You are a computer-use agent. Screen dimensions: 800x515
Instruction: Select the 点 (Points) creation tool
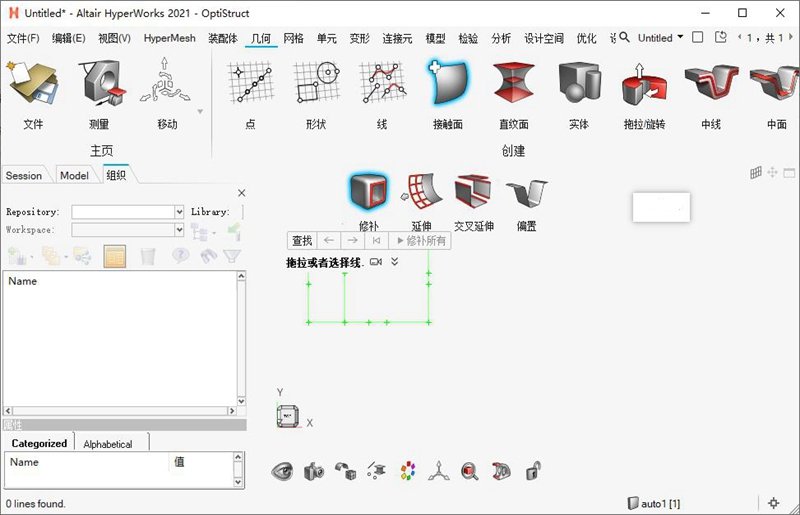250,83
